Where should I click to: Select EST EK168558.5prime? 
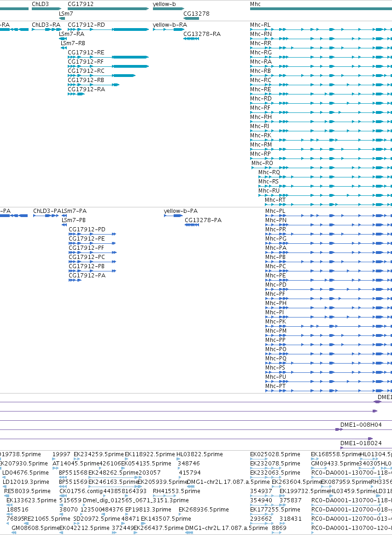336,454
